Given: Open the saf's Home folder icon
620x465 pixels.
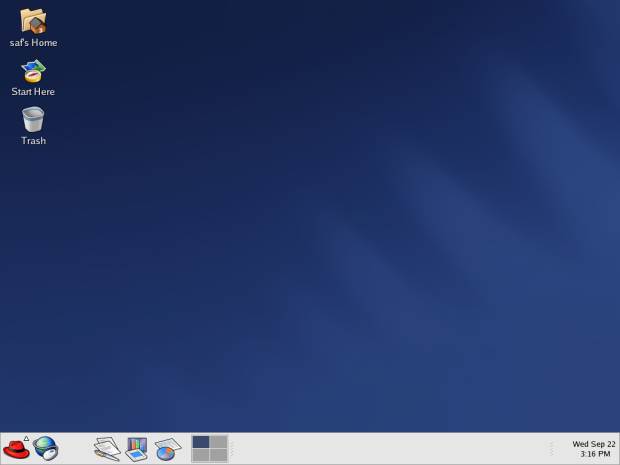Looking at the screenshot, I should click(x=33, y=21).
